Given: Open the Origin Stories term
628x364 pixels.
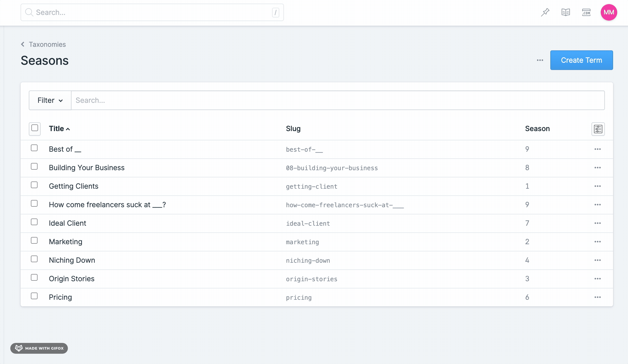Looking at the screenshot, I should 71,279.
